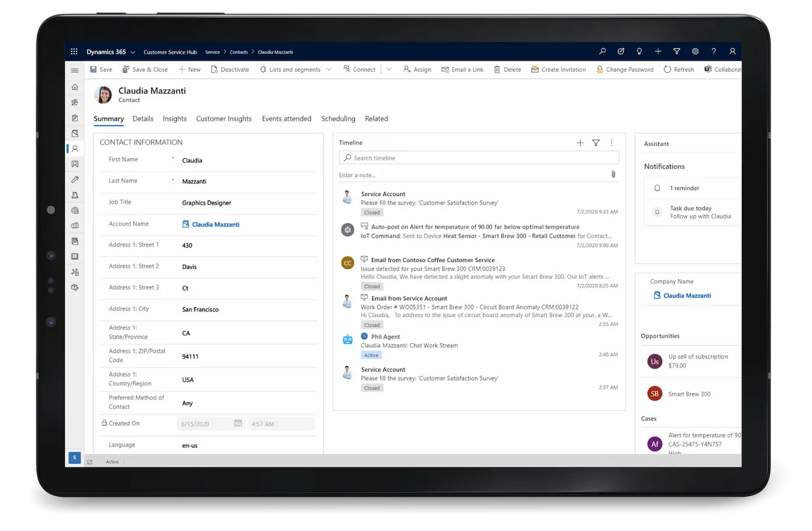Click Save & Close
Screen dimensions: 812x531
click(145, 70)
